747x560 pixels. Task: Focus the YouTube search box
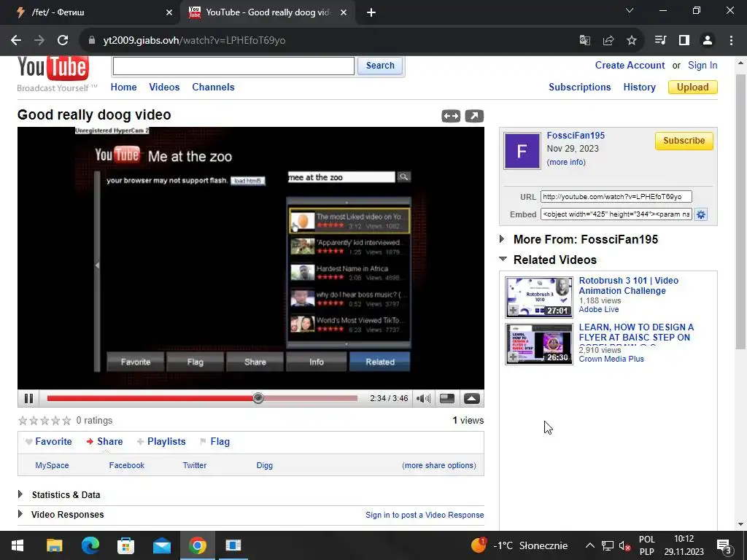point(233,66)
